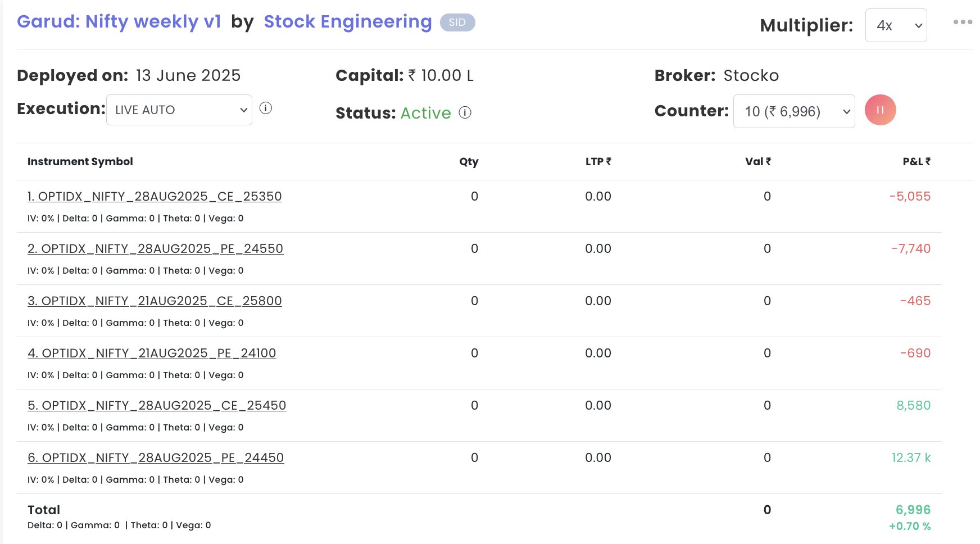Open the three-dot more options menu
This screenshot has width=980, height=544.
coord(963,22)
